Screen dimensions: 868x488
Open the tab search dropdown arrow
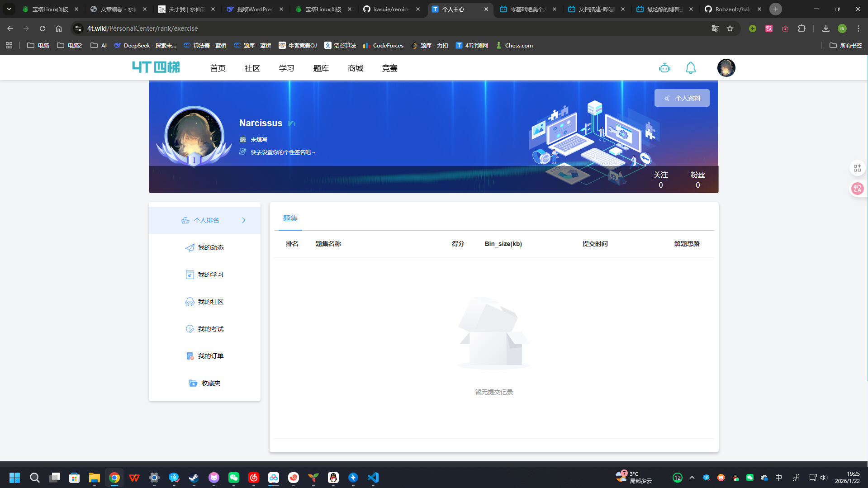pyautogui.click(x=9, y=9)
